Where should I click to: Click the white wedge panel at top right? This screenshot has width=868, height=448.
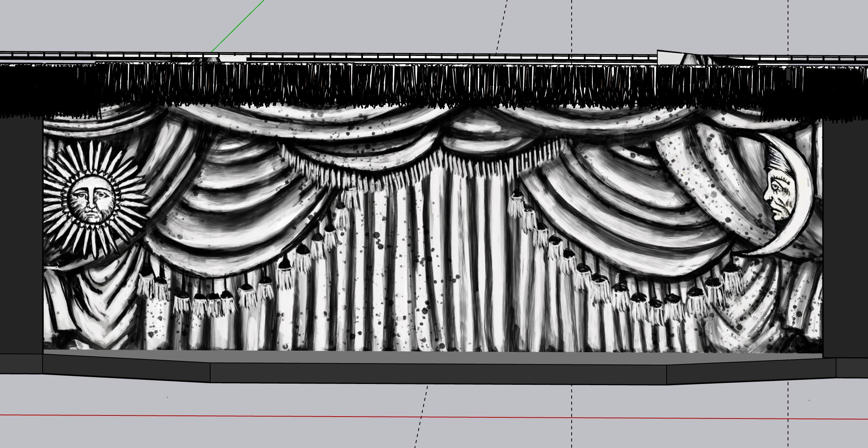pyautogui.click(x=668, y=58)
